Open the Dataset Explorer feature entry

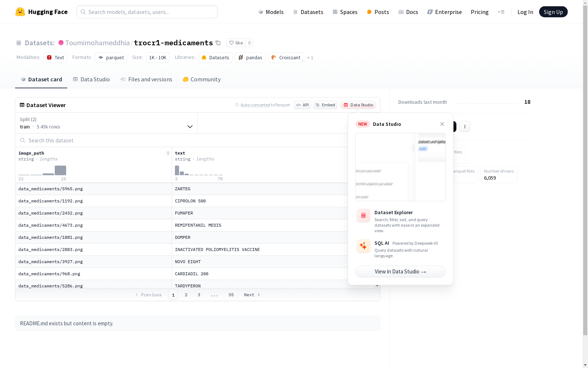[401, 221]
